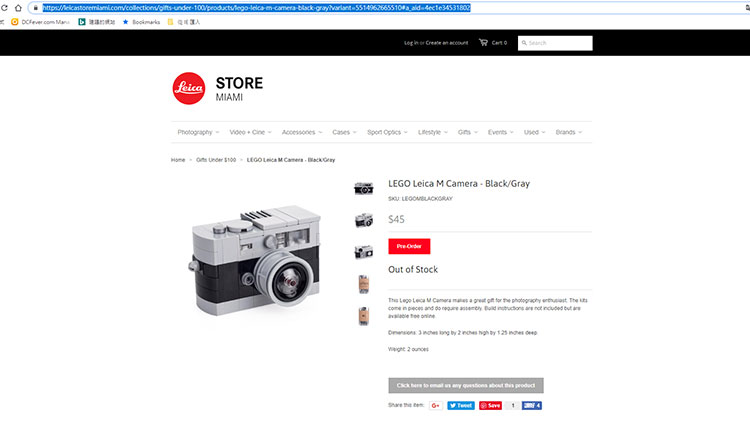Open the Store Miami title link
The height and width of the screenshot is (437, 750).
pyautogui.click(x=239, y=88)
